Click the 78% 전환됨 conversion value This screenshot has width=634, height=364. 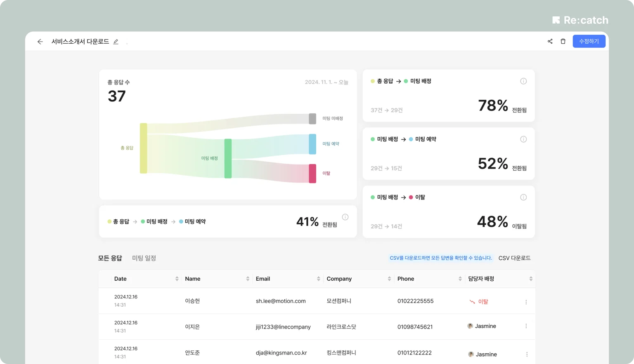pyautogui.click(x=502, y=106)
